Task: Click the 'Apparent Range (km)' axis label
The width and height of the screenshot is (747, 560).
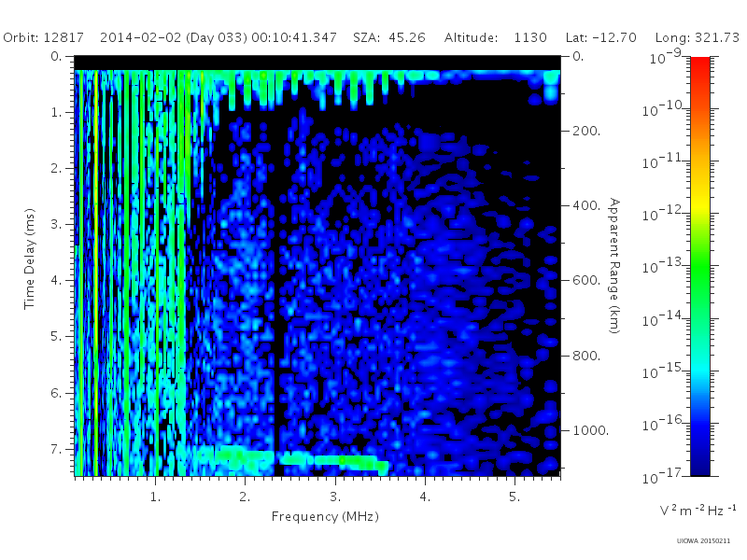Action: tap(614, 266)
